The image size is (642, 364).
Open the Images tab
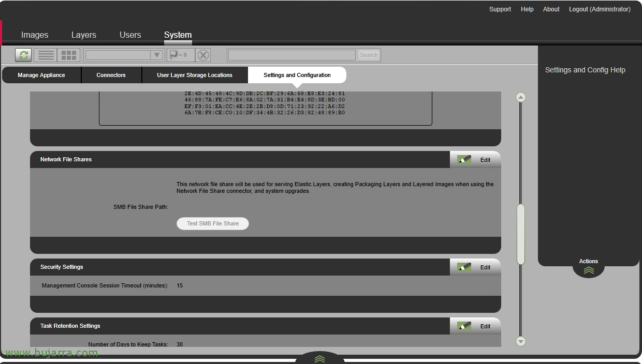point(35,35)
